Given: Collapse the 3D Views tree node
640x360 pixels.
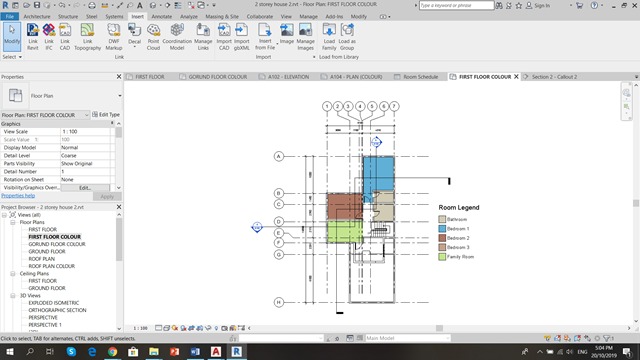Looking at the screenshot, I should pyautogui.click(x=13, y=296).
